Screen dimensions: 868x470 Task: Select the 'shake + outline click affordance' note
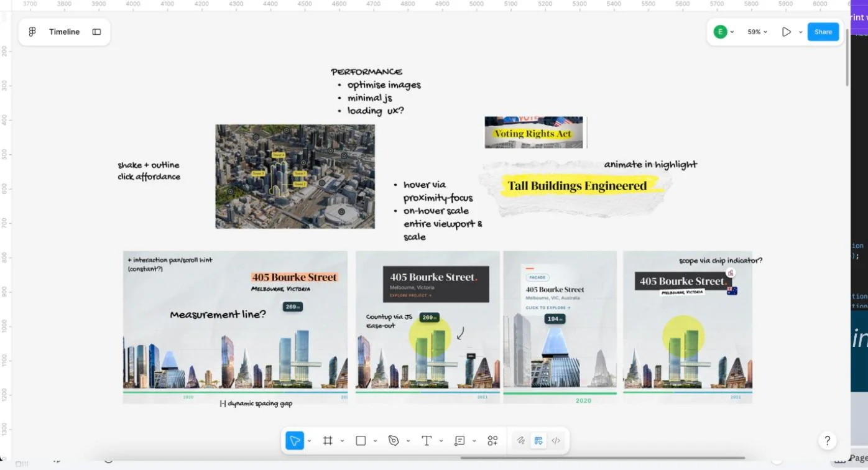(149, 171)
